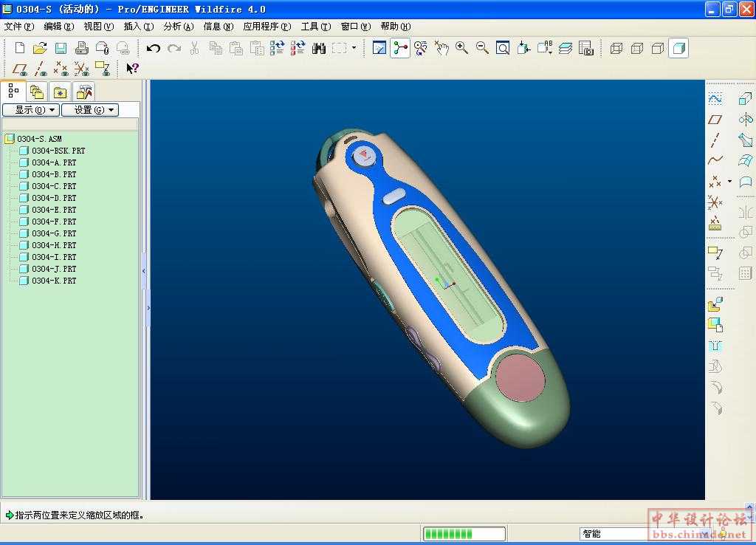Click the Create component icon

tap(715, 325)
